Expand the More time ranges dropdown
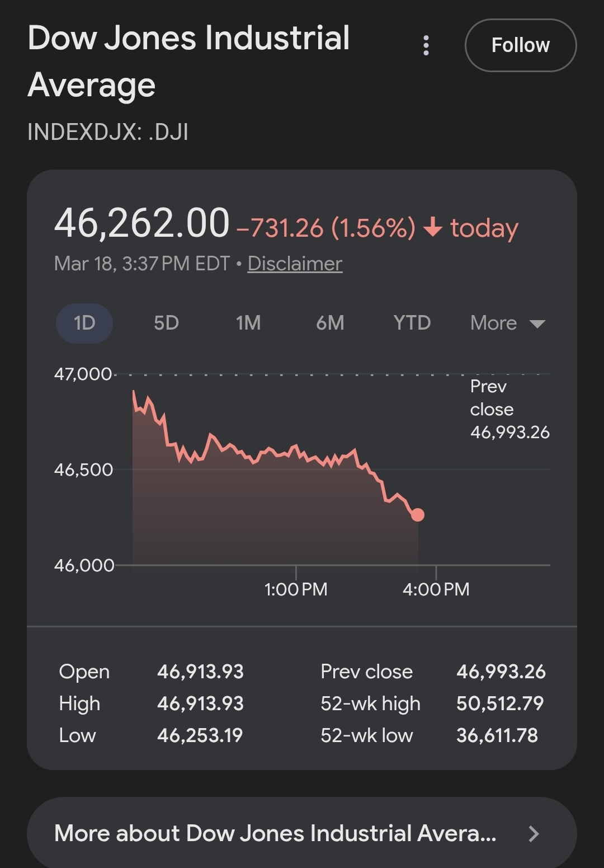The width and height of the screenshot is (604, 868). [494, 323]
